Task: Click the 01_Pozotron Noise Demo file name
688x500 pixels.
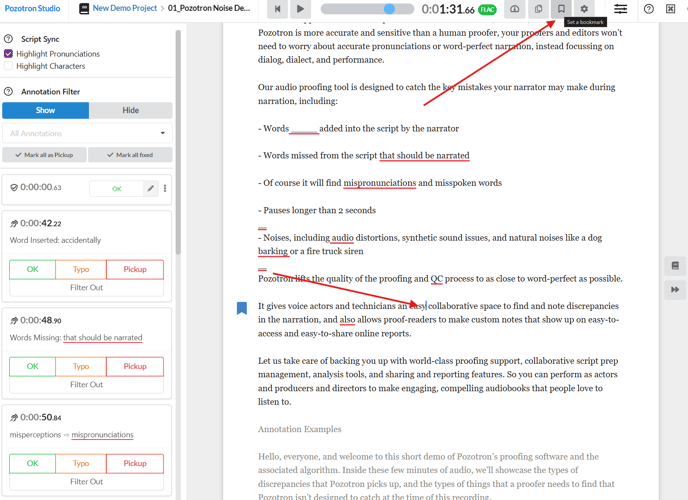Action: (x=209, y=8)
